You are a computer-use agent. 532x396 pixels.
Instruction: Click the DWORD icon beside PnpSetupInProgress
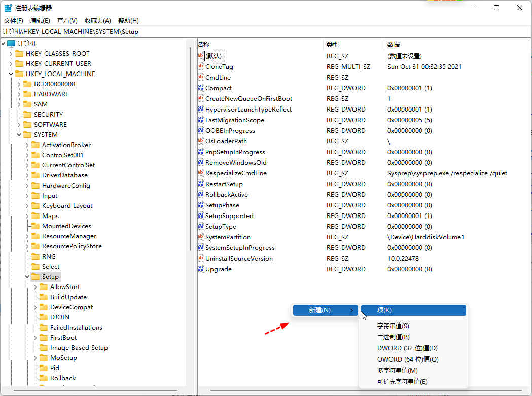(201, 152)
